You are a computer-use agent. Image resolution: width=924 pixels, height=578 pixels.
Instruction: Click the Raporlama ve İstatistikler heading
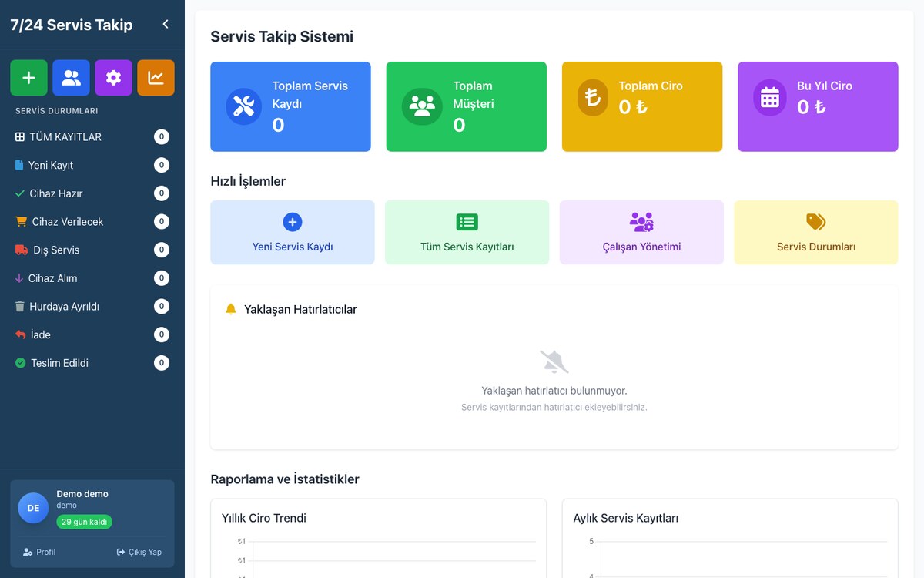click(x=285, y=479)
